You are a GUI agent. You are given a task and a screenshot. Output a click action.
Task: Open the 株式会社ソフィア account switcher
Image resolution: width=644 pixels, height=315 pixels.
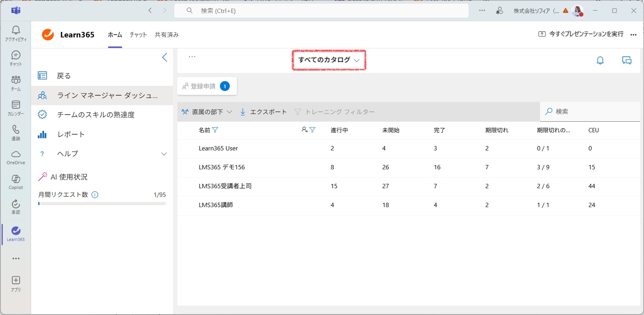click(x=536, y=11)
